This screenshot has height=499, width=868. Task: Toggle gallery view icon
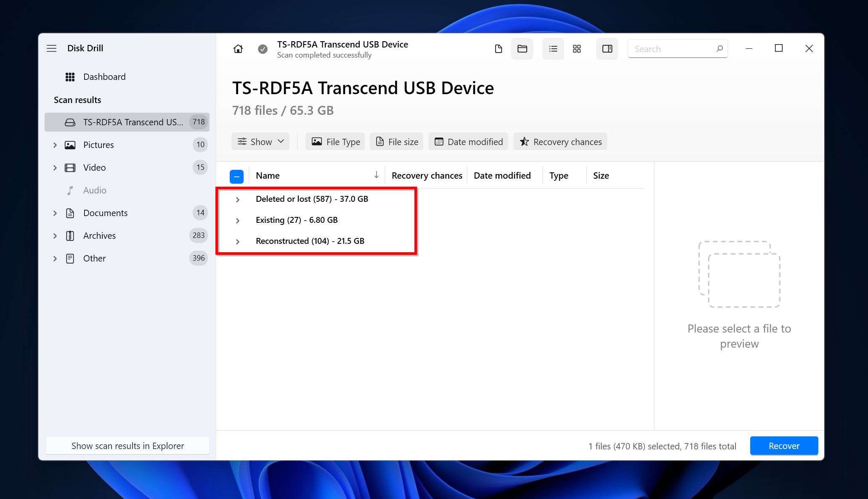click(x=577, y=49)
